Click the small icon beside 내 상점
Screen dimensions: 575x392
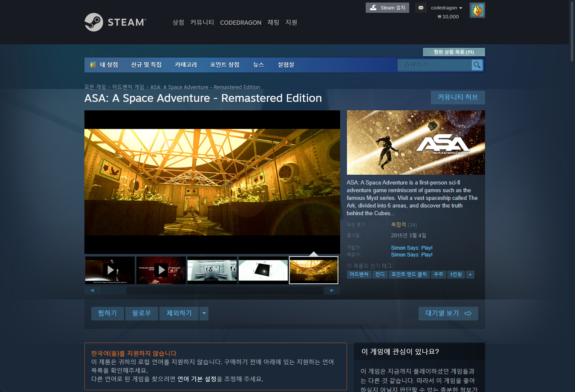(x=92, y=65)
